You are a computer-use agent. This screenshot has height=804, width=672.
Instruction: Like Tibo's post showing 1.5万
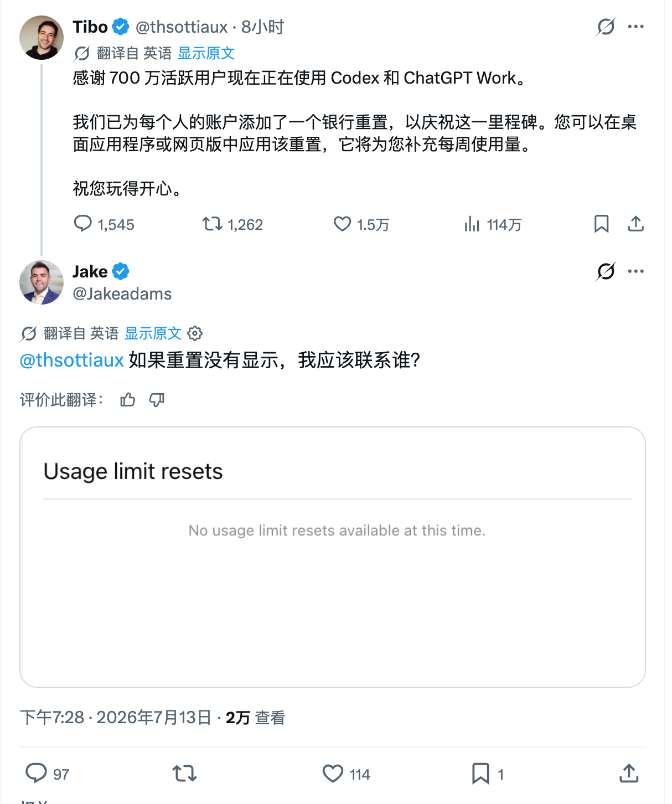click(x=342, y=224)
